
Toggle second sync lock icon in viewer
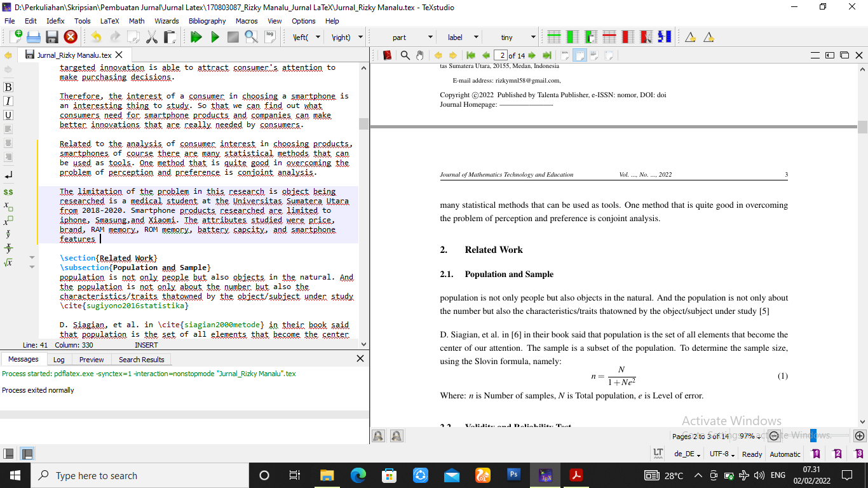click(x=397, y=436)
